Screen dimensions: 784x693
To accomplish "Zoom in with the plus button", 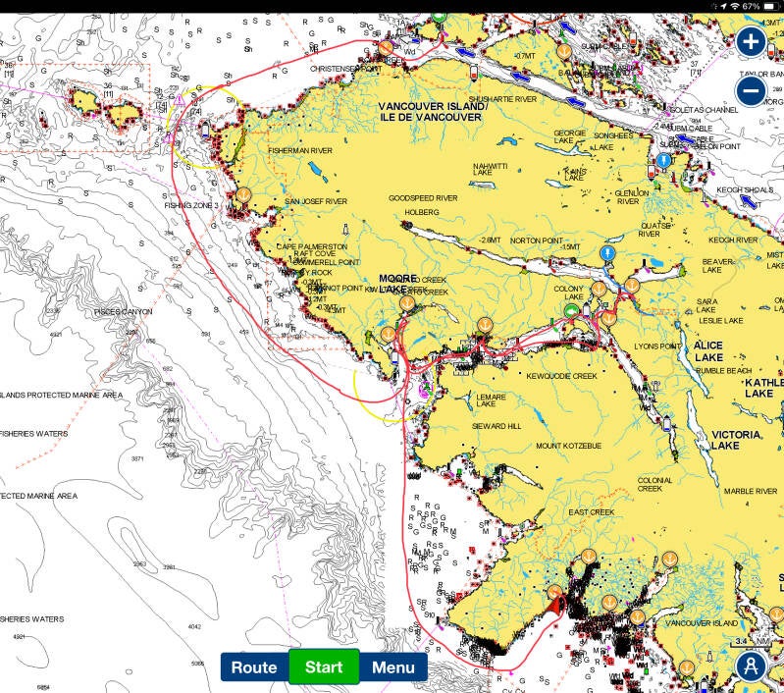I will point(751,41).
